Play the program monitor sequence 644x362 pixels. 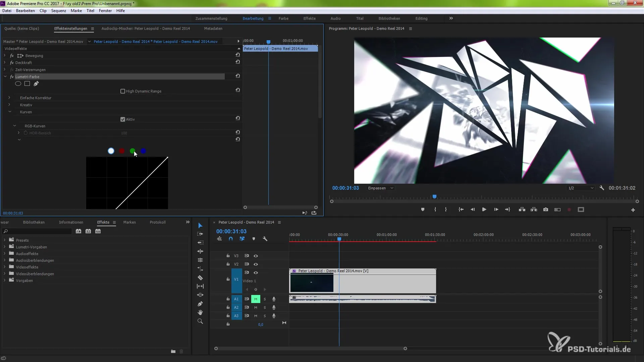click(x=484, y=209)
